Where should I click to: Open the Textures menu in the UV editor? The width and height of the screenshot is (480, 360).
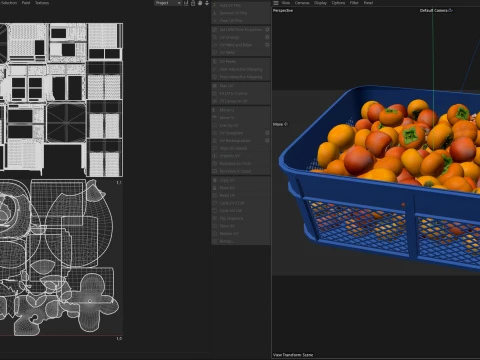click(x=42, y=3)
